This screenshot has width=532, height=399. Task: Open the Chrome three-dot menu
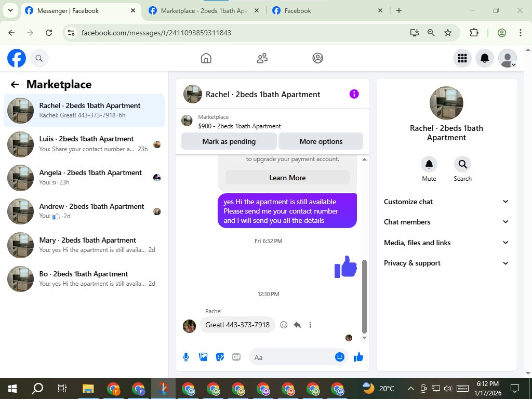tap(521, 33)
